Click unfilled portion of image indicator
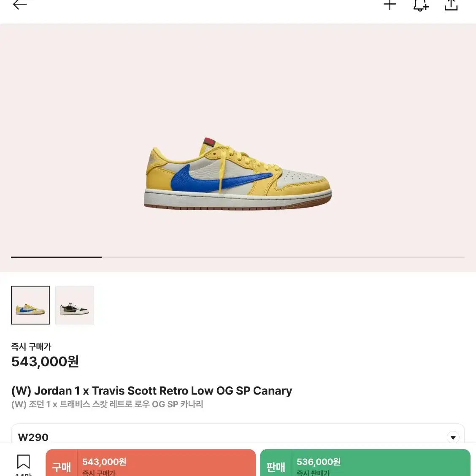This screenshot has width=476, height=476. click(x=283, y=257)
